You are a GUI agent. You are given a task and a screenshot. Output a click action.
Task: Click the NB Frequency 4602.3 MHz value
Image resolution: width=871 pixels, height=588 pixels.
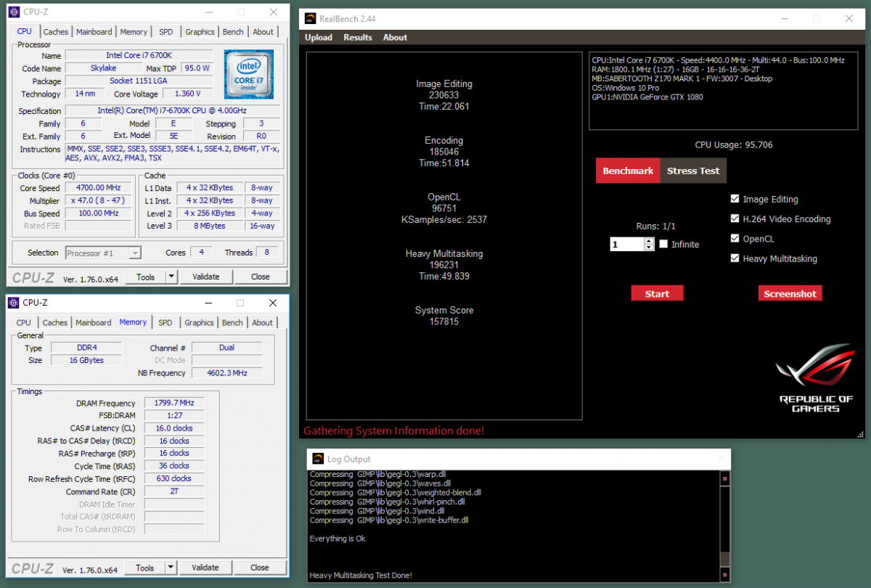coord(226,372)
